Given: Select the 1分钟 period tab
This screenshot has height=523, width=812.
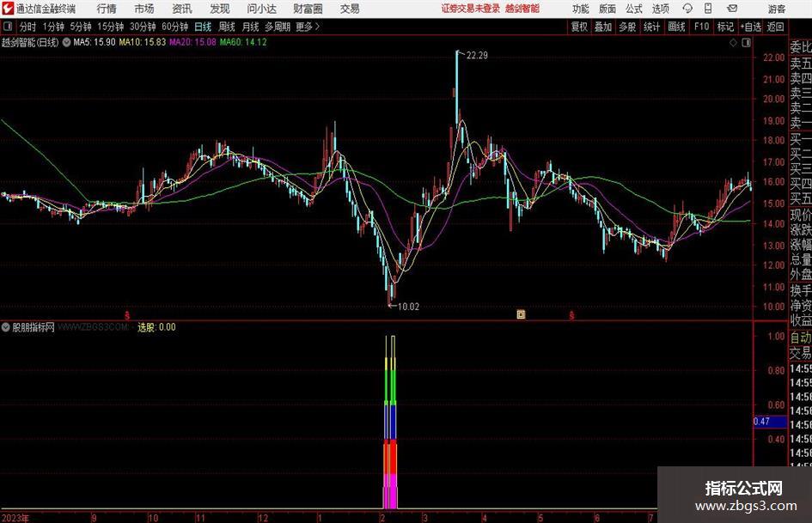Looking at the screenshot, I should [53, 27].
